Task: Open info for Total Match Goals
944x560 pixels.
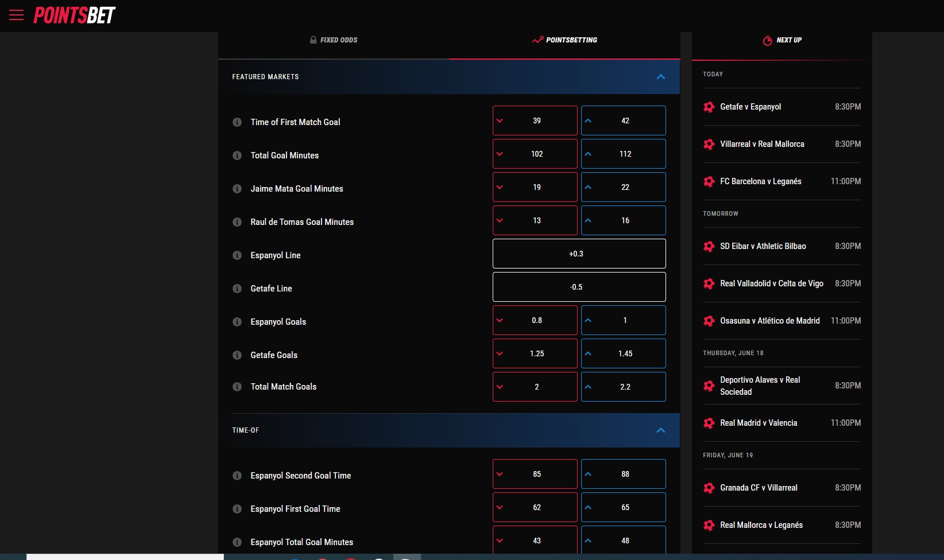Action: tap(237, 387)
